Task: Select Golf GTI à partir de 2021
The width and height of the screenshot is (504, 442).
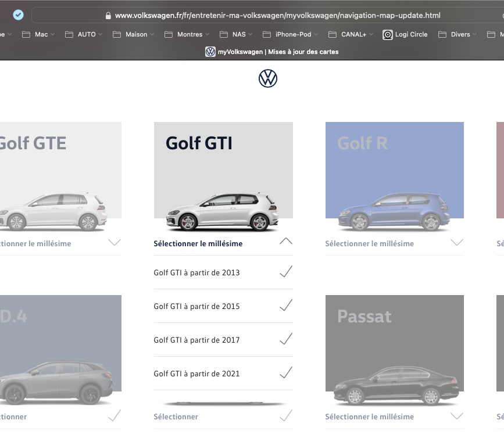Action: point(223,373)
